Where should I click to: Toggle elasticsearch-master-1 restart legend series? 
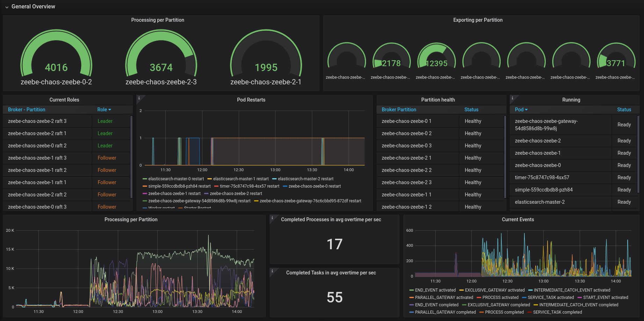(x=241, y=179)
